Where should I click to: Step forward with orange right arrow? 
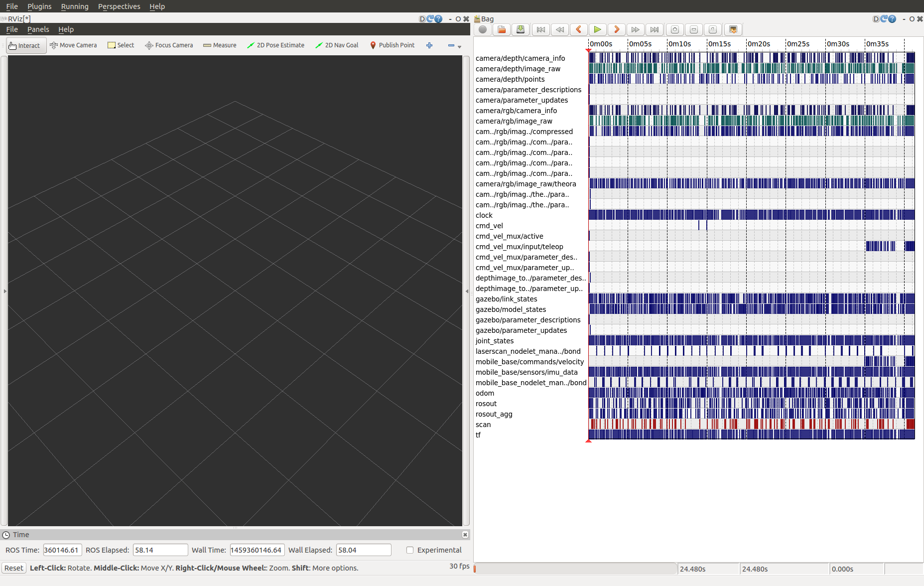(x=616, y=30)
